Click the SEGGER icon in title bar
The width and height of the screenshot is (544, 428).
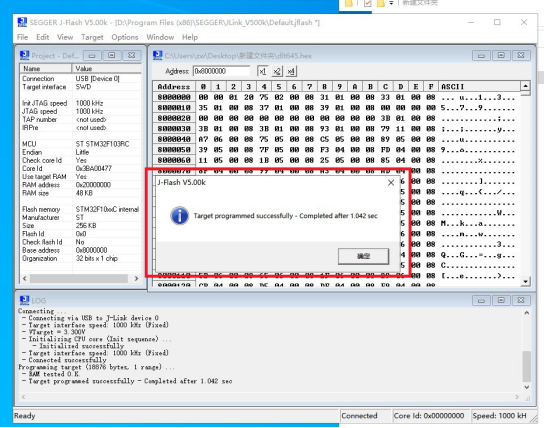click(x=22, y=22)
